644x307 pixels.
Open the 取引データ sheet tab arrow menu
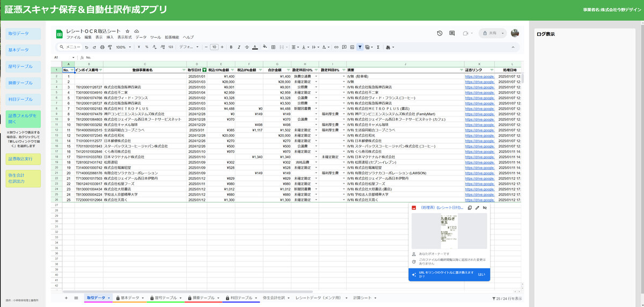point(109,298)
